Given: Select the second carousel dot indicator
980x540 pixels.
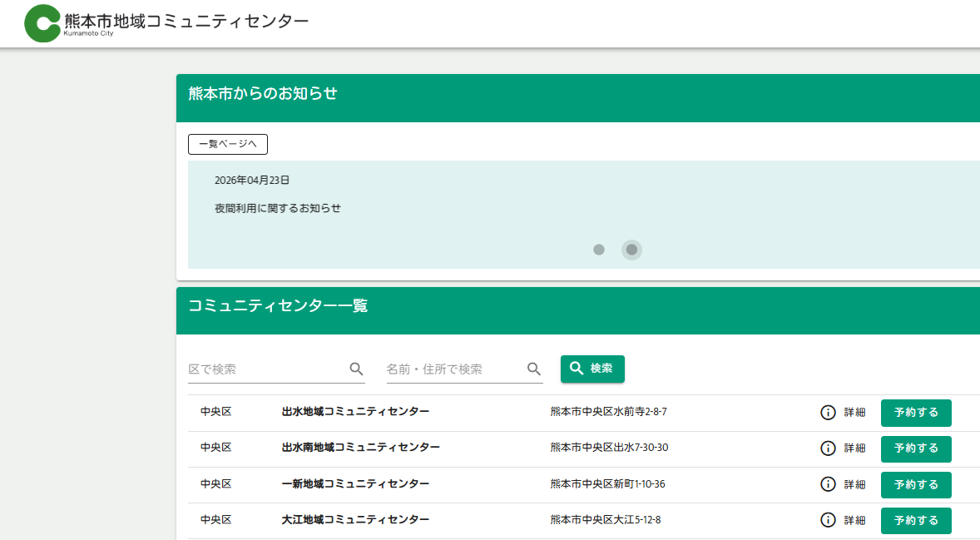Looking at the screenshot, I should [632, 250].
